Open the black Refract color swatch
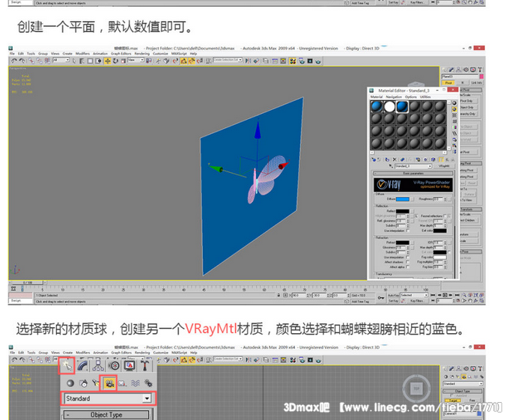 (403, 243)
